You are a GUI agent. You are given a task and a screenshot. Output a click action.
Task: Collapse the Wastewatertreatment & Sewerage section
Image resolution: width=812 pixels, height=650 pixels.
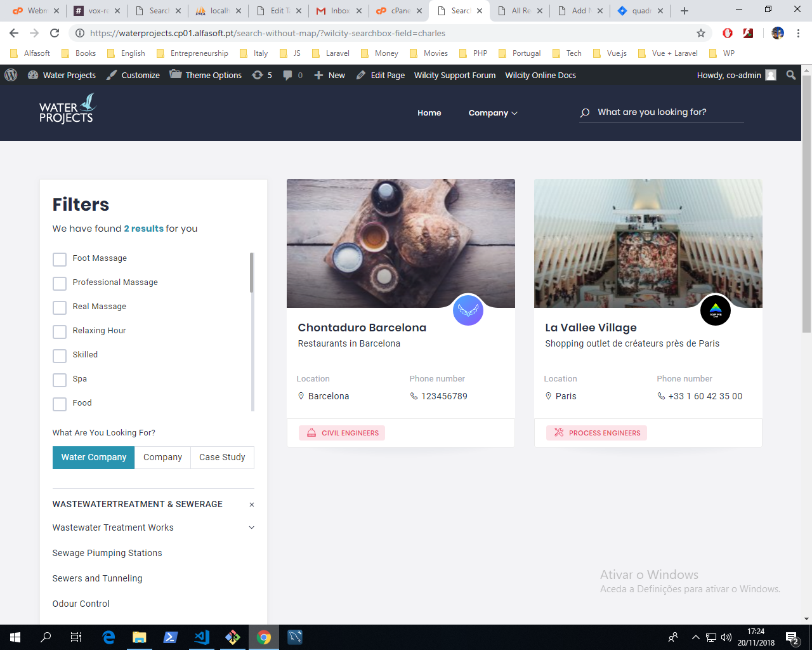pos(251,505)
